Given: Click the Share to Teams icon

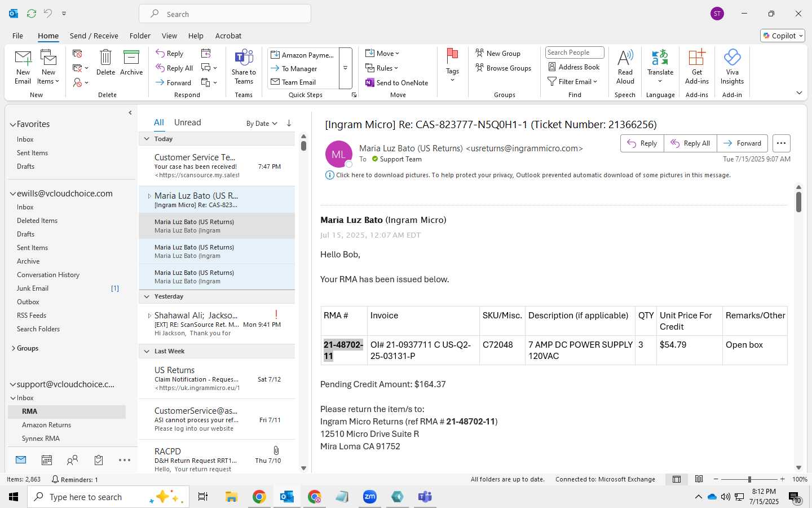Looking at the screenshot, I should point(244,67).
